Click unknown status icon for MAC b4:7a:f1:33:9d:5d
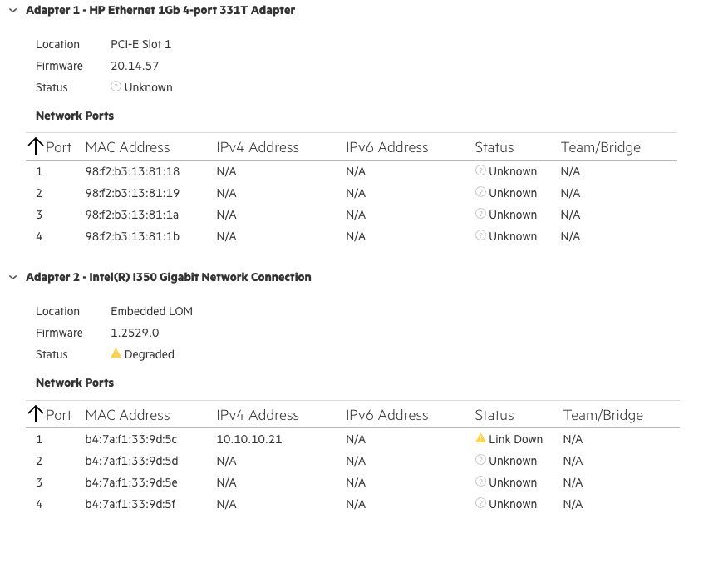 [480, 460]
